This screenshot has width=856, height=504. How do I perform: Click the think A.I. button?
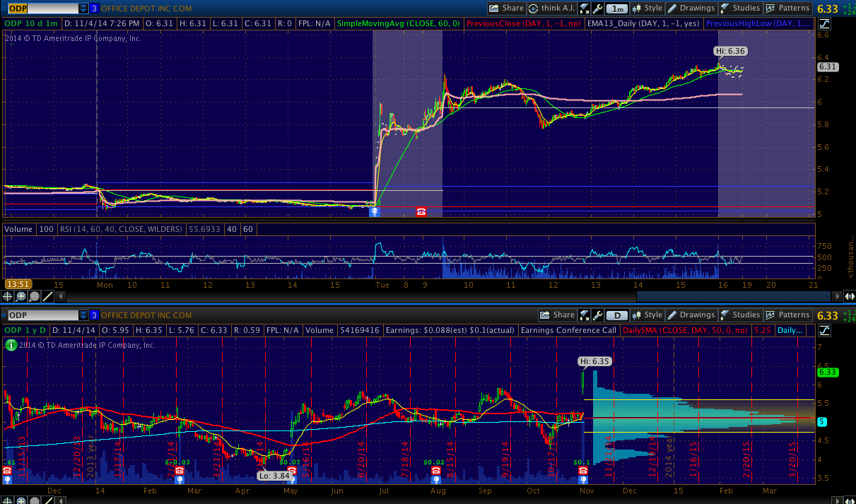click(x=551, y=8)
